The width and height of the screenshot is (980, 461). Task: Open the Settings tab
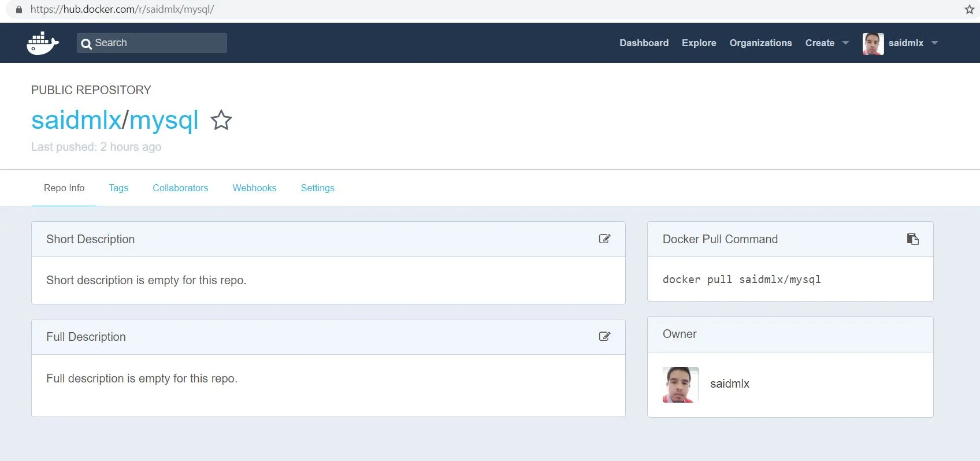click(x=317, y=188)
